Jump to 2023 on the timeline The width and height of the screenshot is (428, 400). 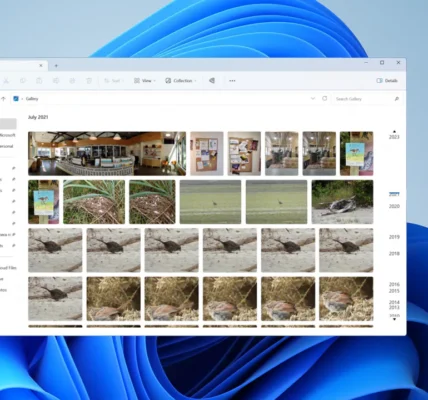pos(394,137)
